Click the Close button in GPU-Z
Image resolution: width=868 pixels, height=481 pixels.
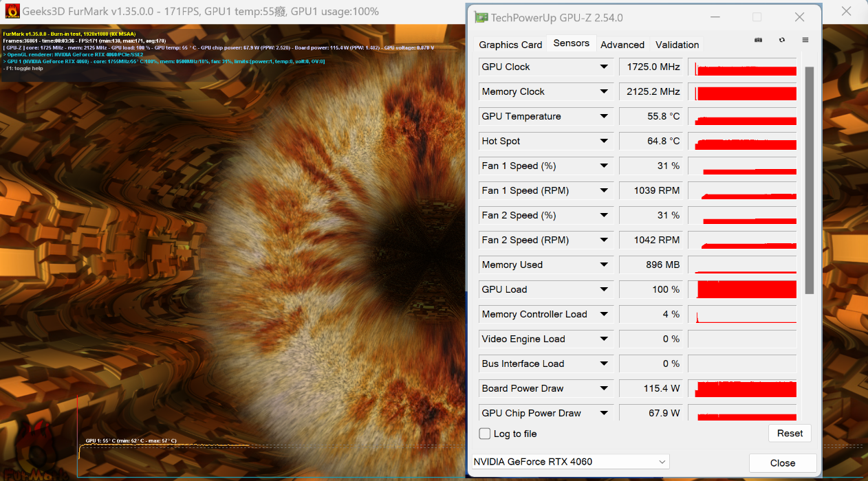[x=782, y=463]
